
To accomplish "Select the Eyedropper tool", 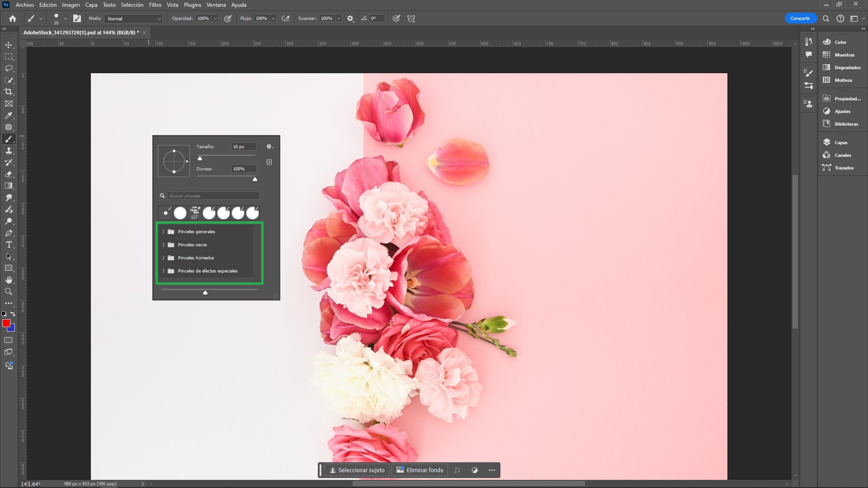I will 9,115.
